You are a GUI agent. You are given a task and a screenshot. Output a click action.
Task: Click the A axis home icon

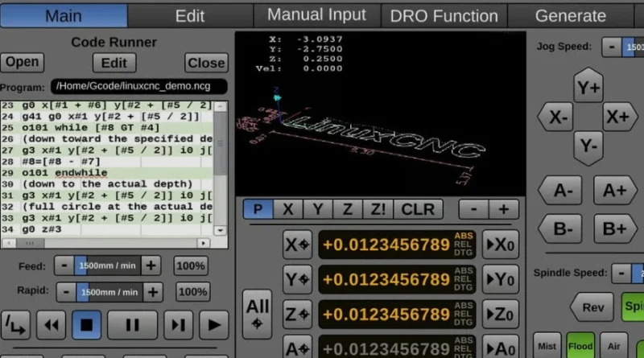click(x=297, y=348)
